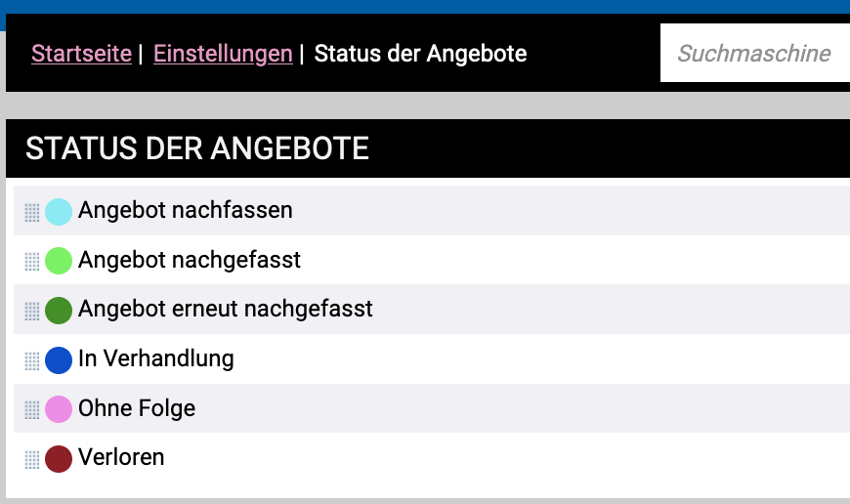Click light blue color dot for Angebot nachfassen
The height and width of the screenshot is (504, 850).
(59, 212)
